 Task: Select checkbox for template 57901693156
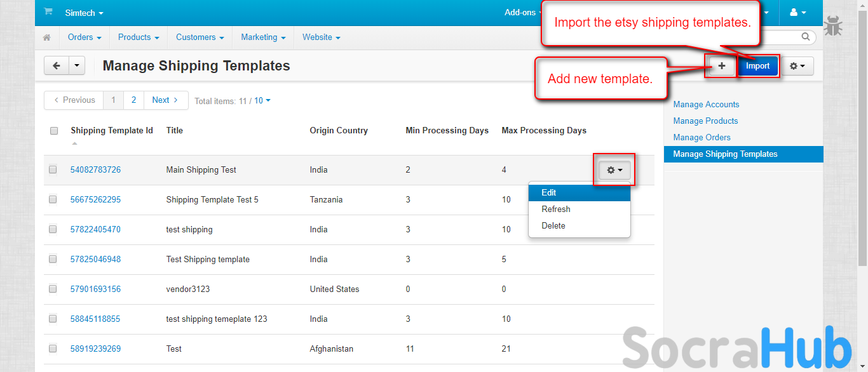point(53,289)
